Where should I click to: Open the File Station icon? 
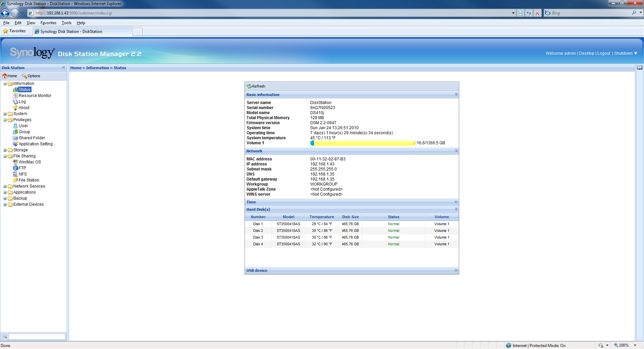pyautogui.click(x=15, y=180)
